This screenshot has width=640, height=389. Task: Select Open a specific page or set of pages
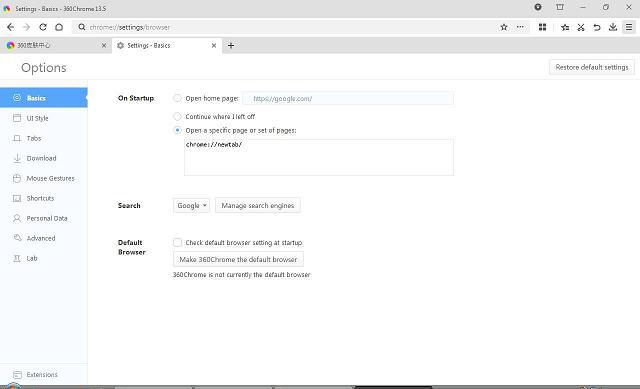177,130
